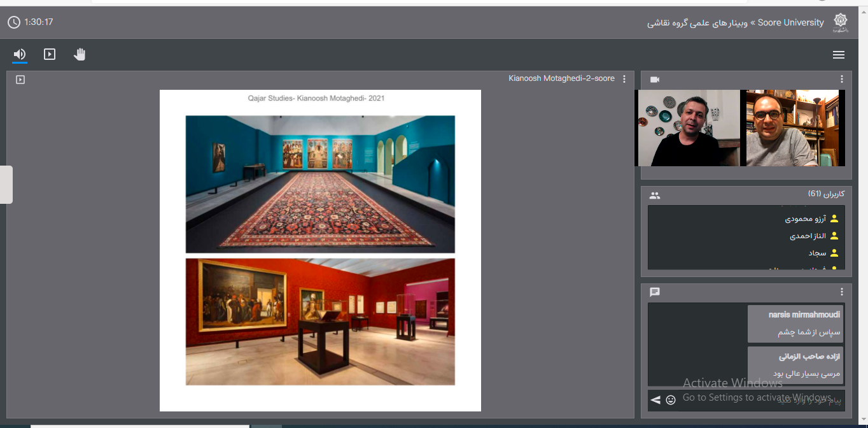This screenshot has height=428, width=868.
Task: Click the Qajar Studies slide heading
Action: pyautogui.click(x=316, y=99)
